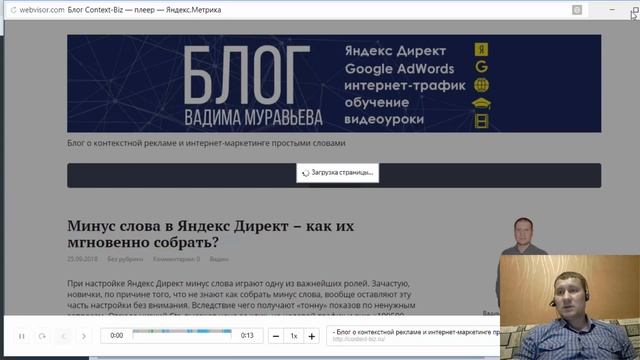Go to previous visit with left arrow
Screen dimensions: 640x360
click(x=63, y=336)
